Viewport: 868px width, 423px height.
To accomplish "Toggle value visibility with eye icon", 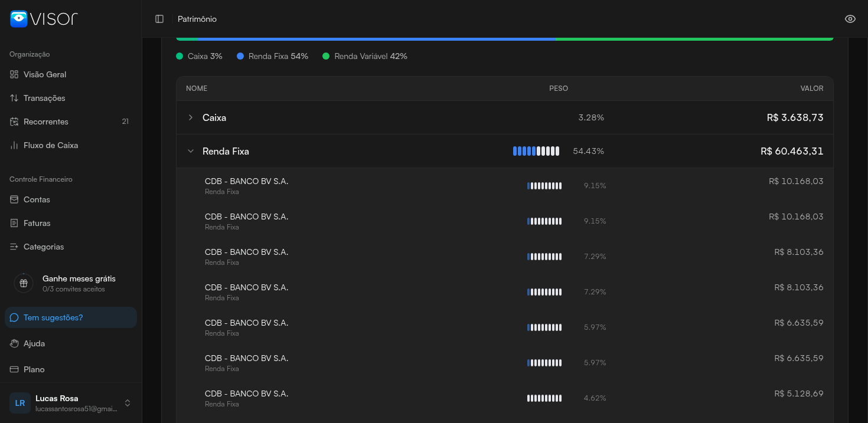I will coord(850,19).
